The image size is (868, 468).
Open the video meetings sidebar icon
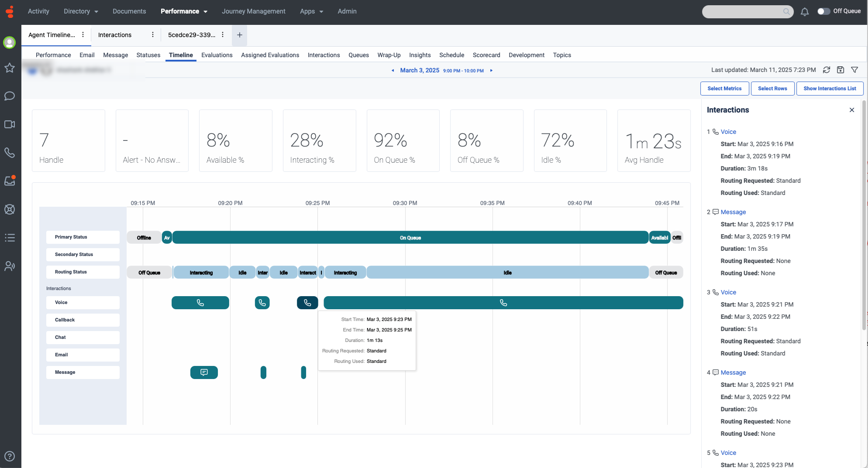point(10,124)
